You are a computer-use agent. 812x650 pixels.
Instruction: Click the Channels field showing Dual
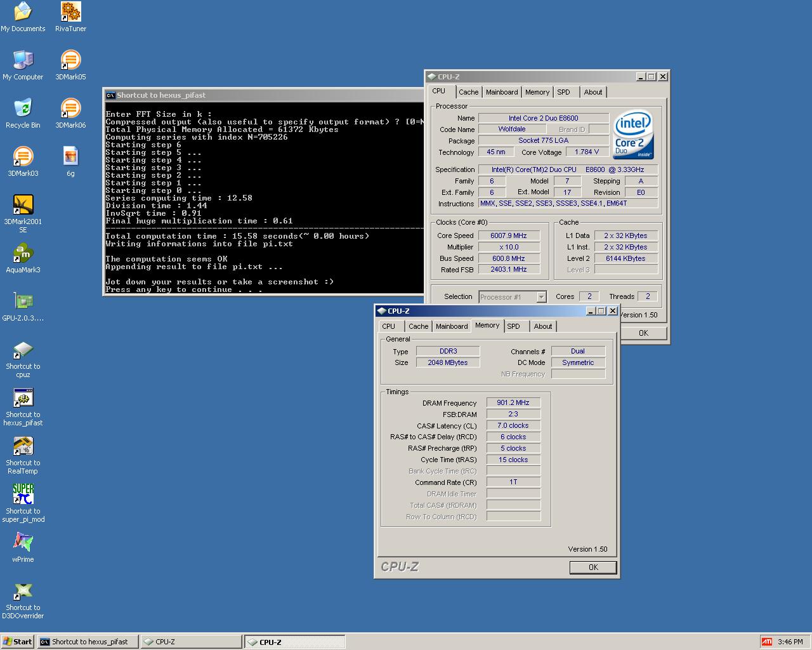(578, 351)
